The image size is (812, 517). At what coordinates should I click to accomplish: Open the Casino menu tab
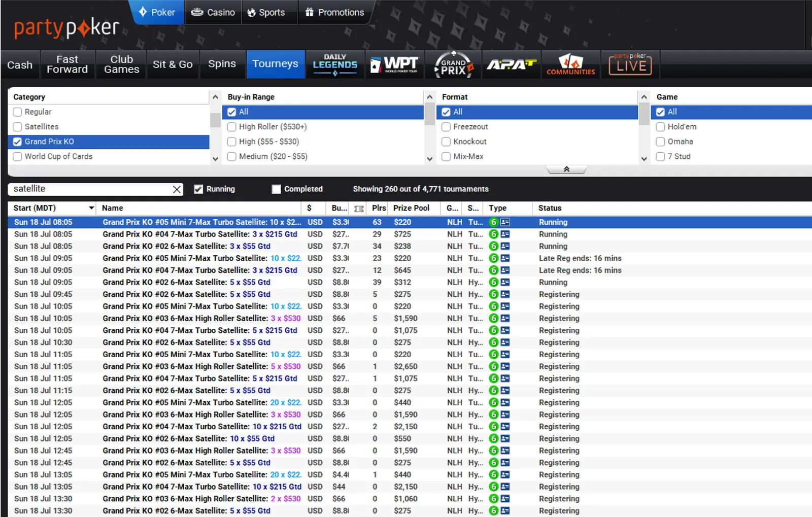tap(213, 13)
